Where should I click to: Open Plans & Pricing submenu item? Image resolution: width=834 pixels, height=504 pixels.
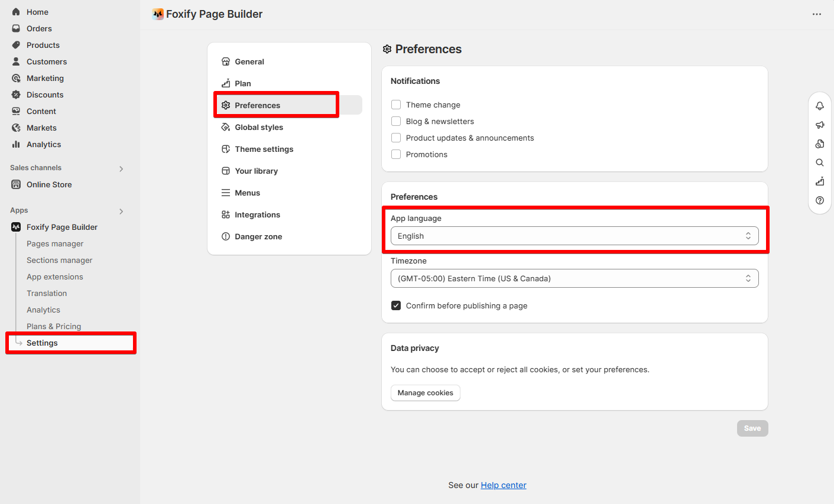54,326
